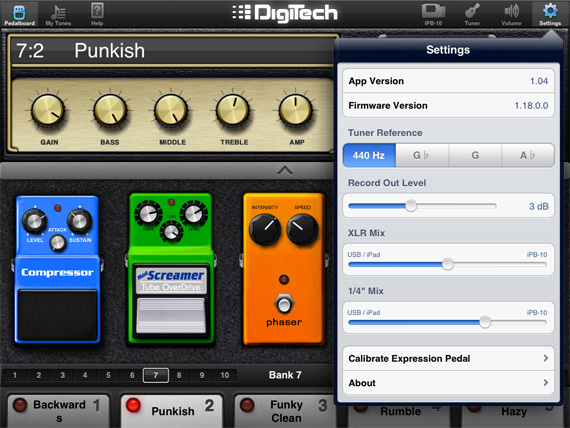Switch to bank 2
Image resolution: width=570 pixels, height=428 pixels.
(39, 375)
